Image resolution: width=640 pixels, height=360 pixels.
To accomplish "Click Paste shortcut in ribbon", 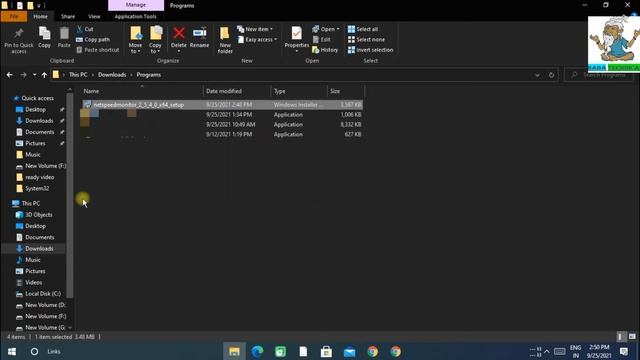I will (98, 50).
